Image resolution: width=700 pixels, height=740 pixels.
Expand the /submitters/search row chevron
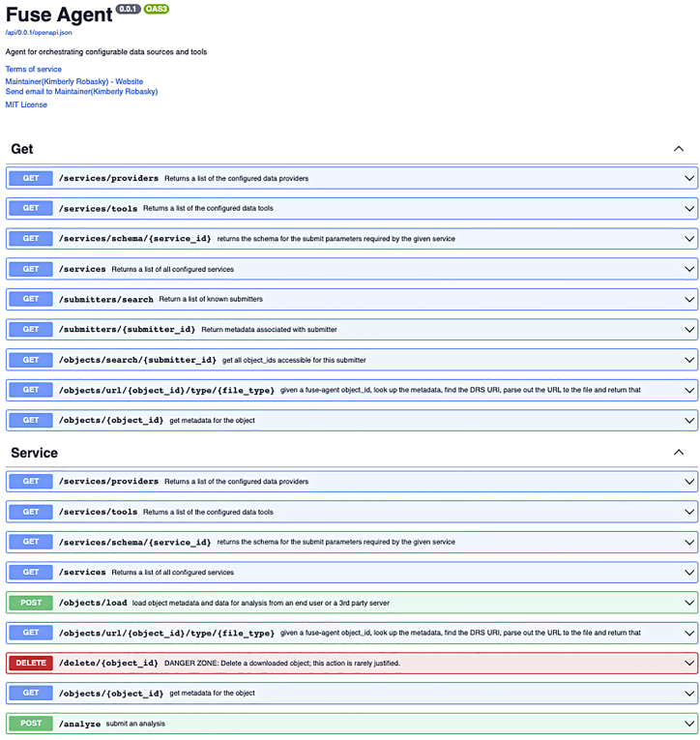(689, 299)
